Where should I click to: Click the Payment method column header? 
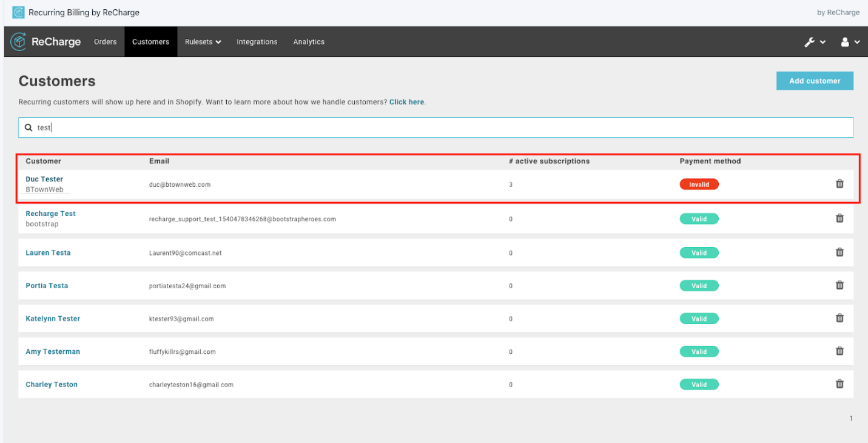click(x=710, y=161)
